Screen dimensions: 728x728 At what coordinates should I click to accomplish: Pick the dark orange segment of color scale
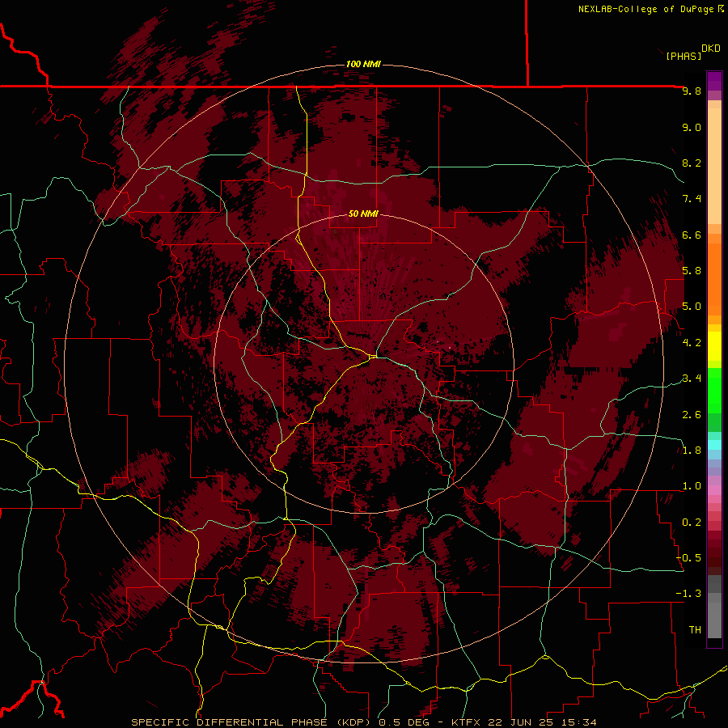click(x=714, y=278)
